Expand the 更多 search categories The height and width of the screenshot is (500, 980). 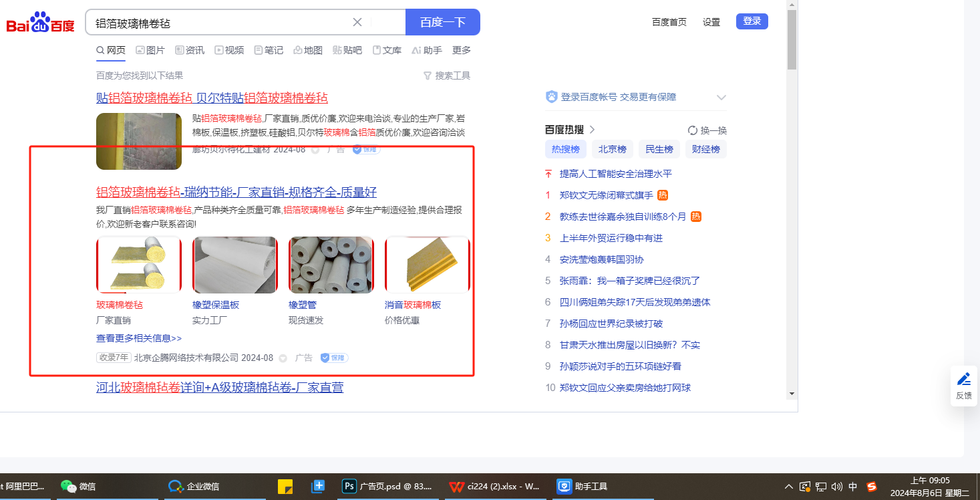pos(462,50)
